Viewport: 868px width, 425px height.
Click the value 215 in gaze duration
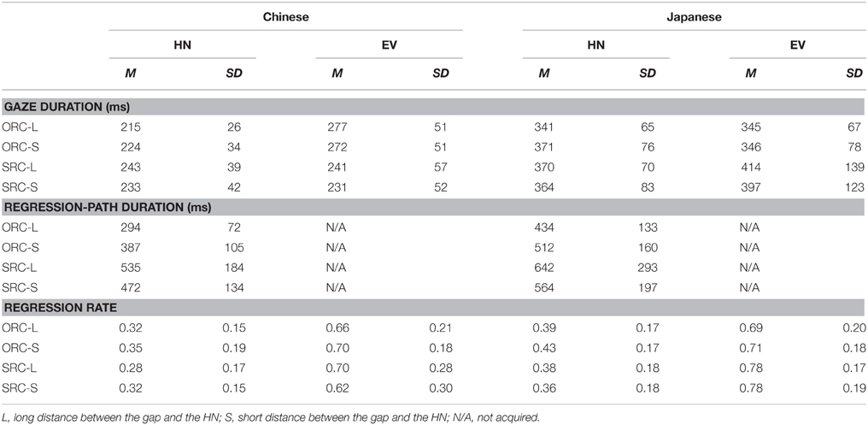[x=130, y=127]
